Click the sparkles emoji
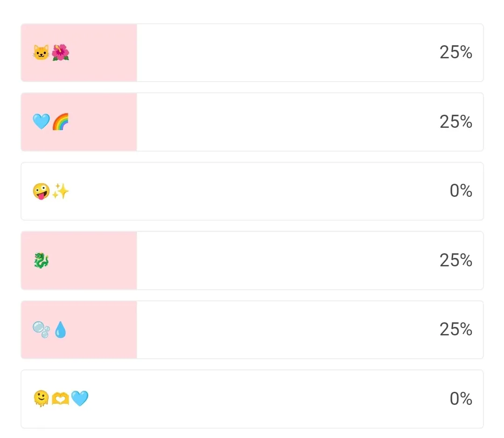The height and width of the screenshot is (438, 504). coord(61,191)
